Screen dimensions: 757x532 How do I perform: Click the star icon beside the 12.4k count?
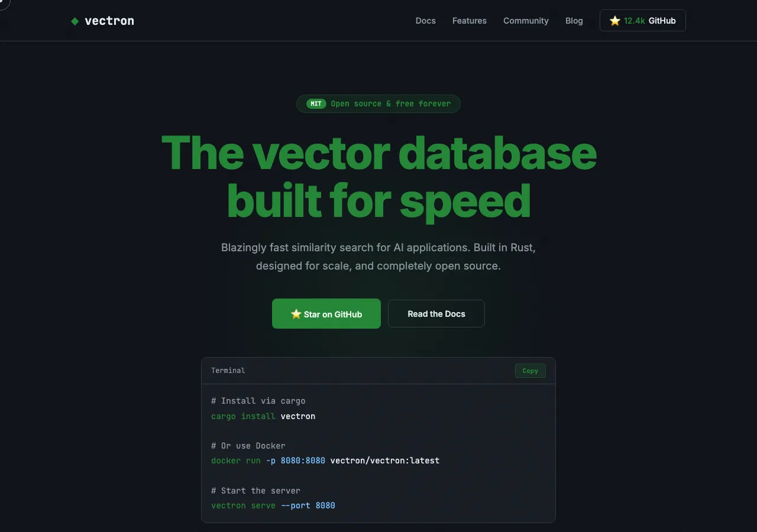(x=614, y=20)
